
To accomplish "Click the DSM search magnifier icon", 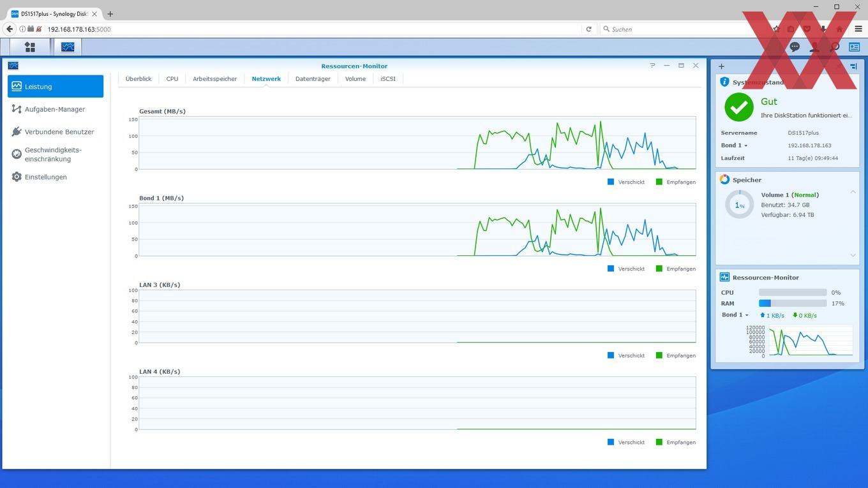I will coord(834,47).
